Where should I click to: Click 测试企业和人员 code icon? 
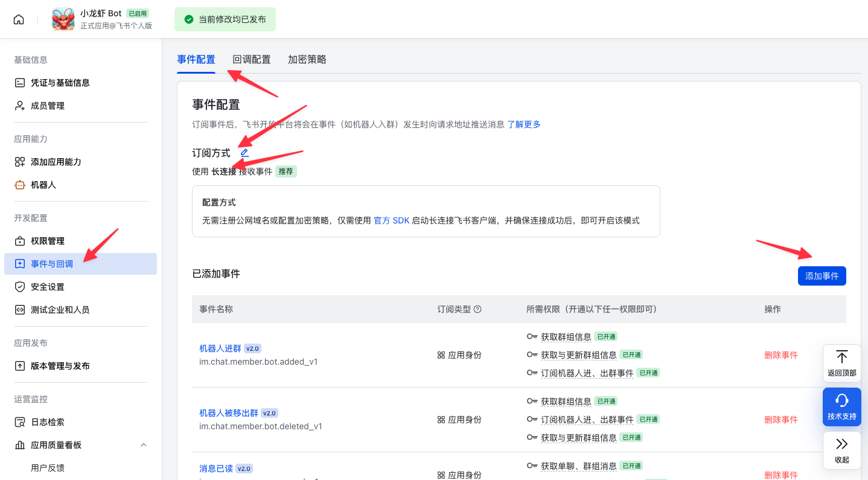[20, 310]
